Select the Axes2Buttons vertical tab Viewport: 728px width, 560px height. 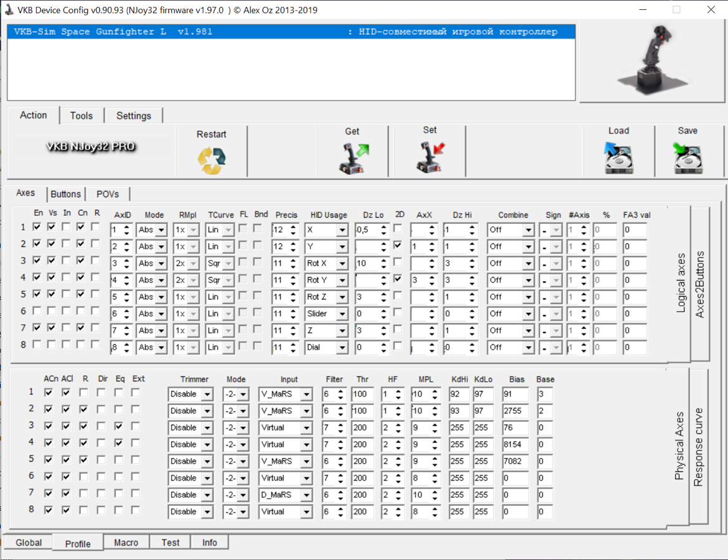(699, 284)
